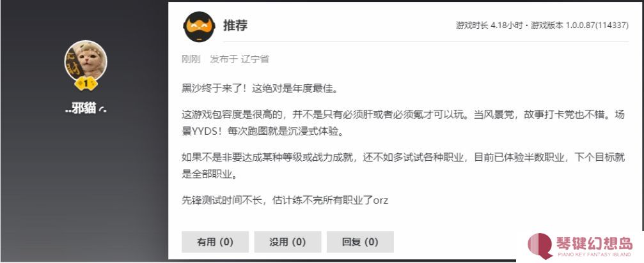Click the small arc icon beside username
The height and width of the screenshot is (263, 644).
[x=103, y=110]
